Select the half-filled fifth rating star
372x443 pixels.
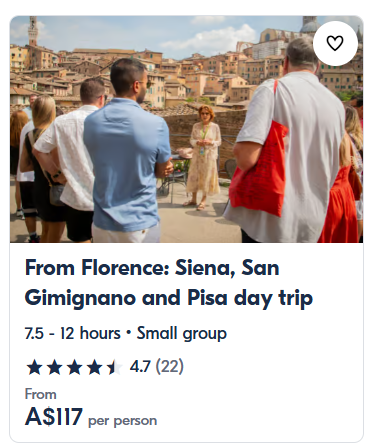pos(115,367)
